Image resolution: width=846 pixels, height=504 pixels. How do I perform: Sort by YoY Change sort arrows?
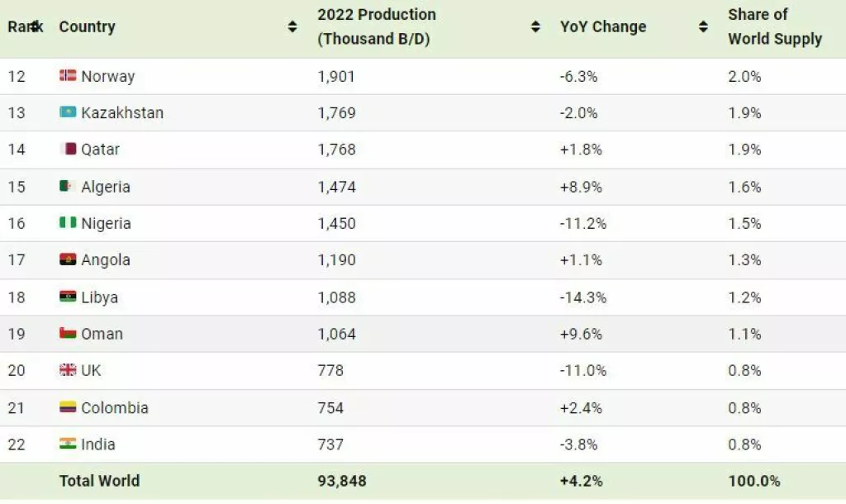click(703, 26)
